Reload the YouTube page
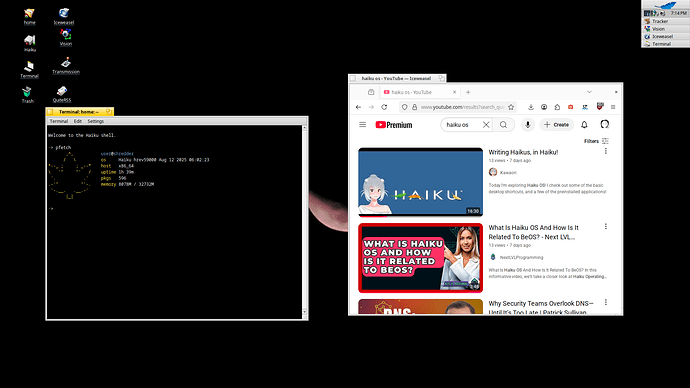690x388 pixels. [384, 107]
